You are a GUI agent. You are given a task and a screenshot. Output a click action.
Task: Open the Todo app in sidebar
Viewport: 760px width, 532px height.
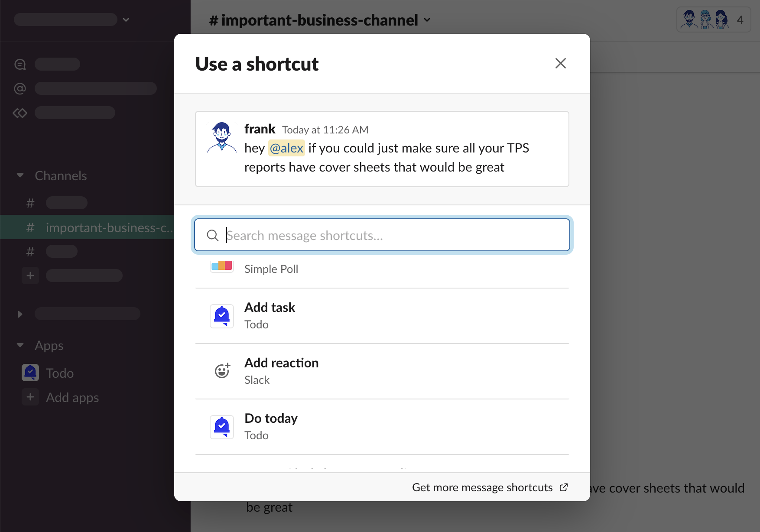(60, 373)
